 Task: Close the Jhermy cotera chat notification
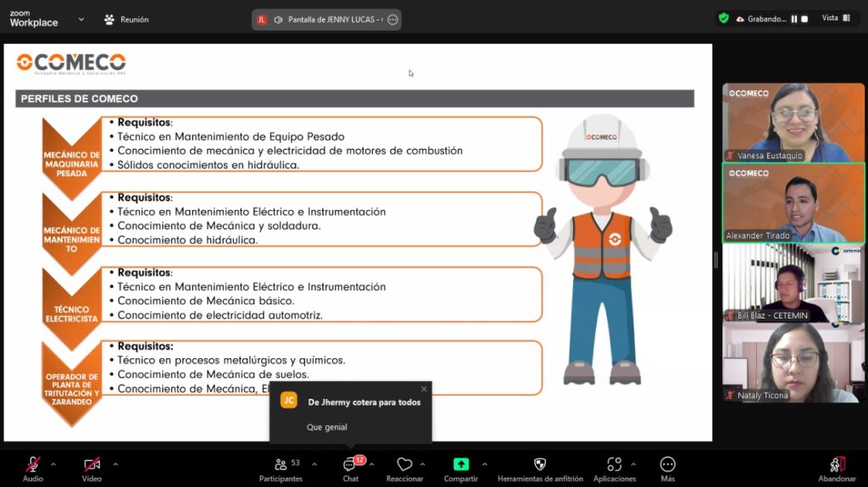pos(424,389)
